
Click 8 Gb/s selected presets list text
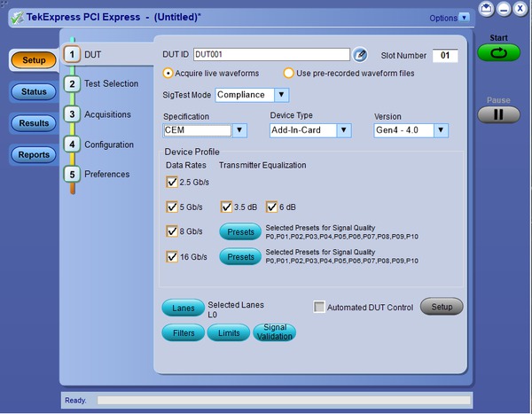tap(341, 237)
